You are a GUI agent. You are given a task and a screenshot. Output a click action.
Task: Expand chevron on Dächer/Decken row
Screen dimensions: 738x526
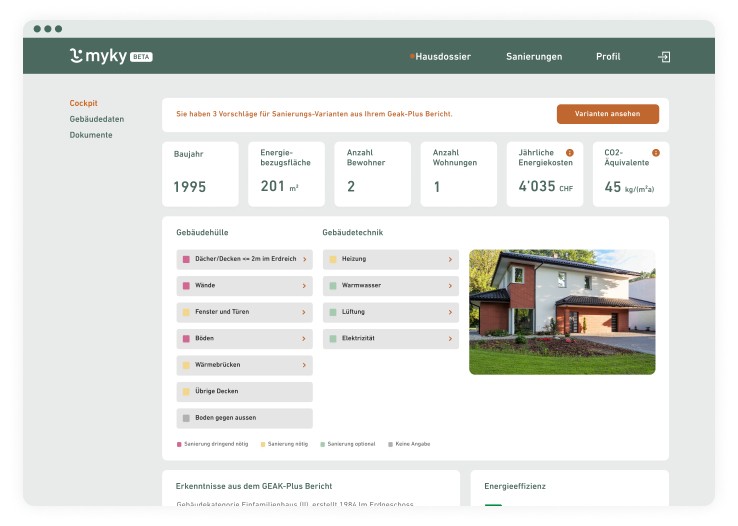tap(305, 259)
